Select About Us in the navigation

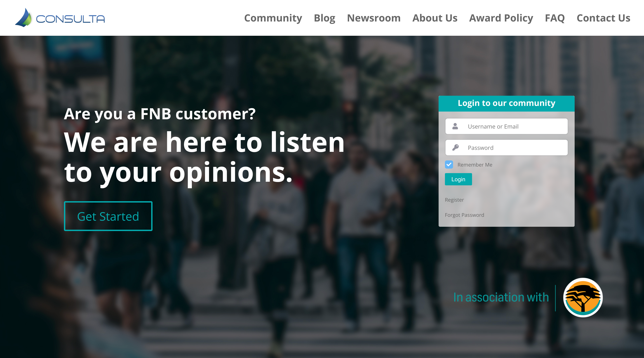435,18
